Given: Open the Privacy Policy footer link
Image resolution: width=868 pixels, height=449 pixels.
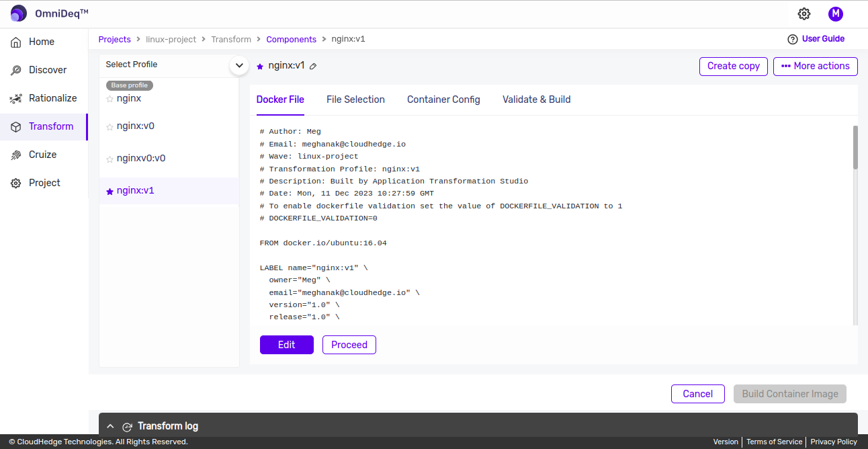Looking at the screenshot, I should coord(834,442).
